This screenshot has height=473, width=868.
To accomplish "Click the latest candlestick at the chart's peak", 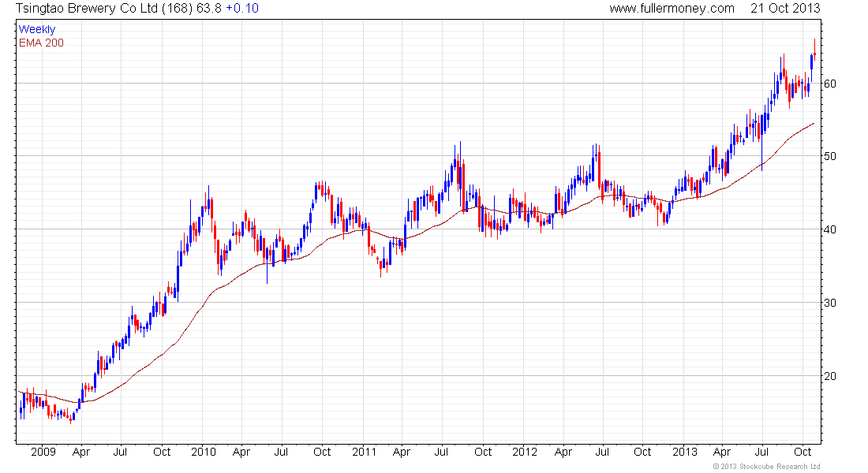I will pos(814,55).
